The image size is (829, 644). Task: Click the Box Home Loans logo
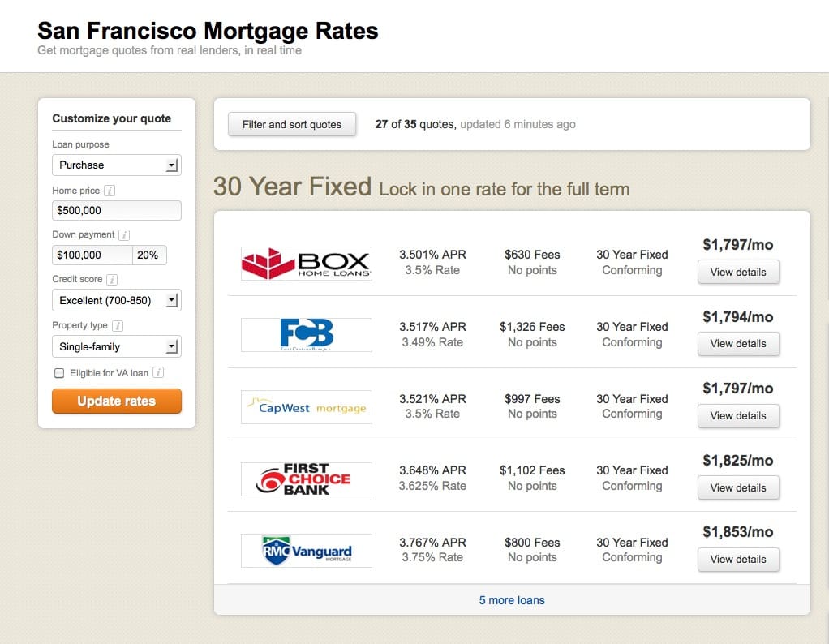pyautogui.click(x=307, y=264)
